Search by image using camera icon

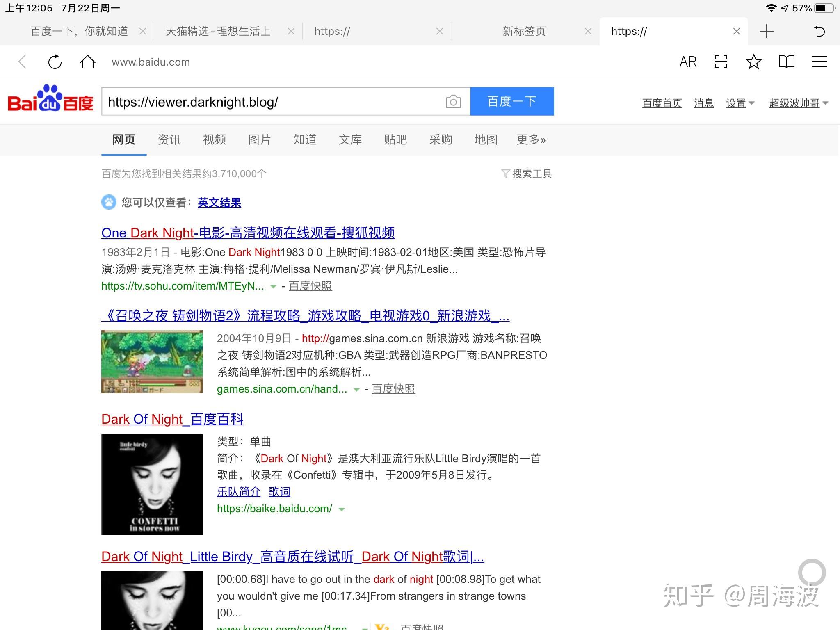(x=453, y=102)
